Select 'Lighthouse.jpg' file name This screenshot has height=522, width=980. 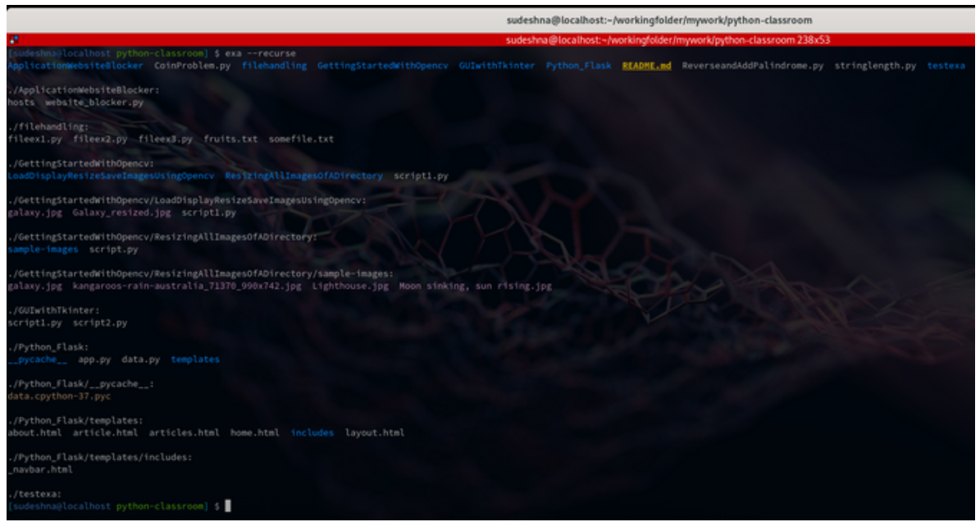[x=350, y=286]
